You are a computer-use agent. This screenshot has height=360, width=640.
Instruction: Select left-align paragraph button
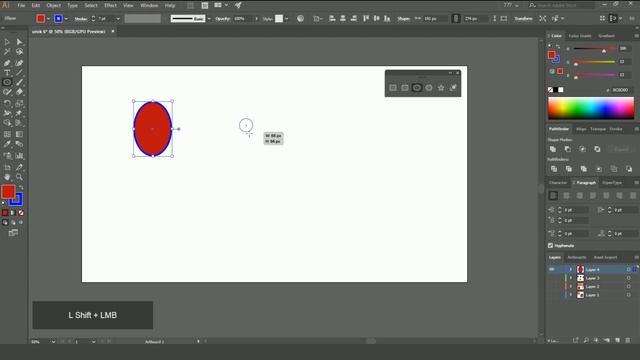click(553, 196)
